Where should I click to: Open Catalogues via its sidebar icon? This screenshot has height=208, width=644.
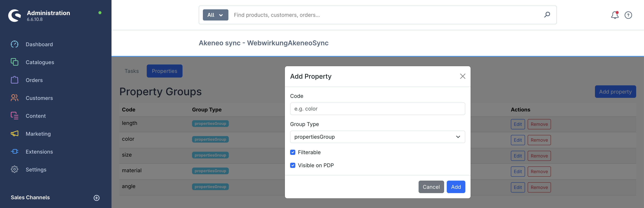[15, 62]
